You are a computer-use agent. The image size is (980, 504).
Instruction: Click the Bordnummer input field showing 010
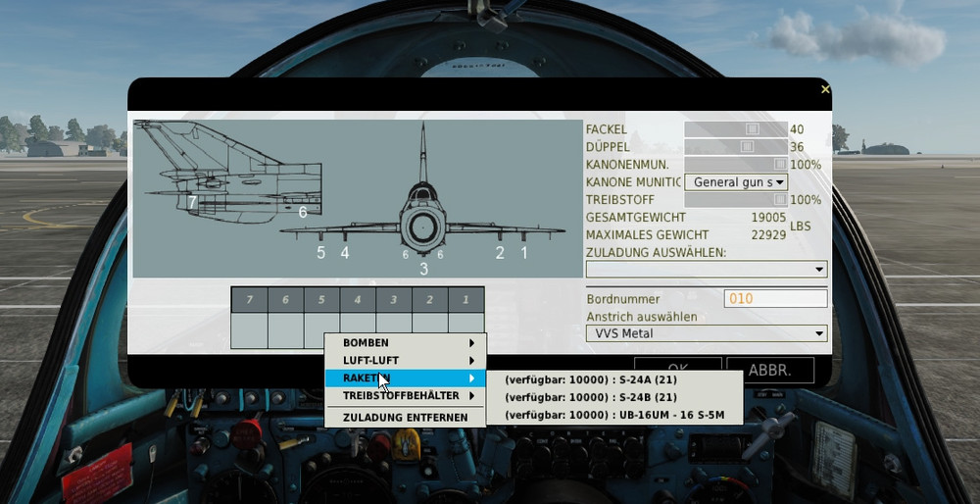(x=775, y=299)
